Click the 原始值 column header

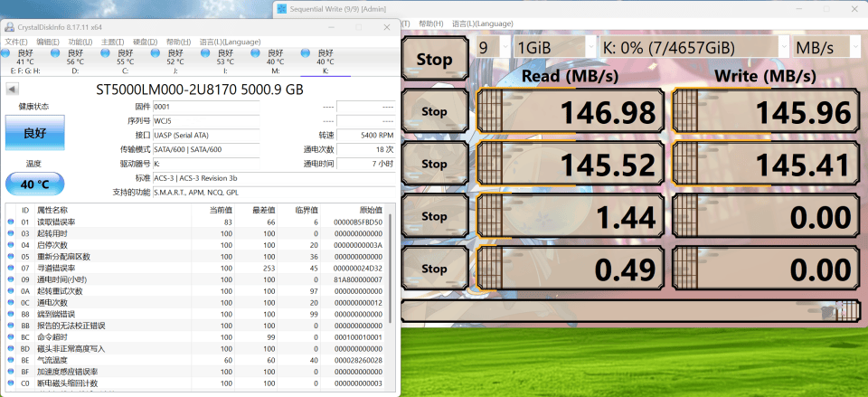coord(354,211)
